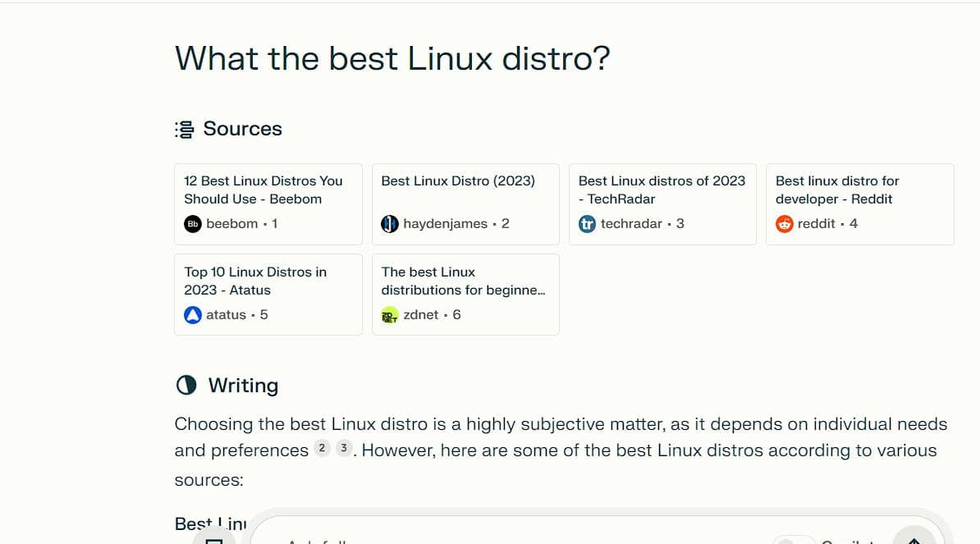The height and width of the screenshot is (544, 980).
Task: Click the haydenjames site favicon
Action: (390, 224)
